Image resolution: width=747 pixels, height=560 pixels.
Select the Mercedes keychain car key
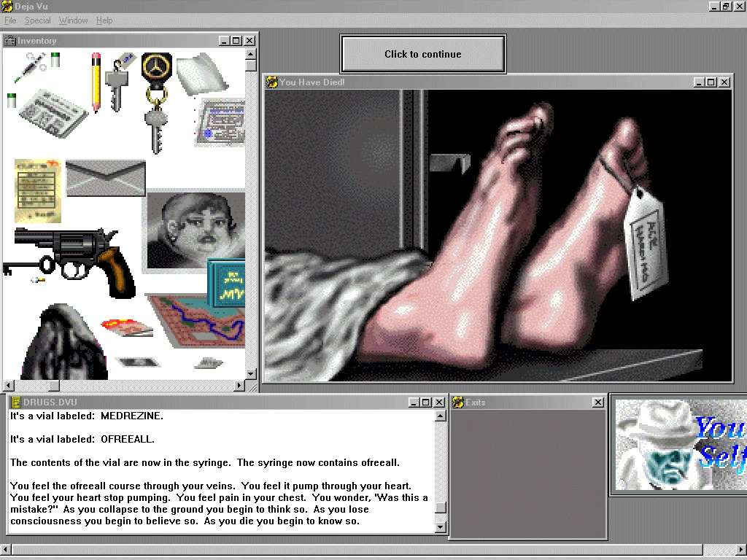pos(156,103)
